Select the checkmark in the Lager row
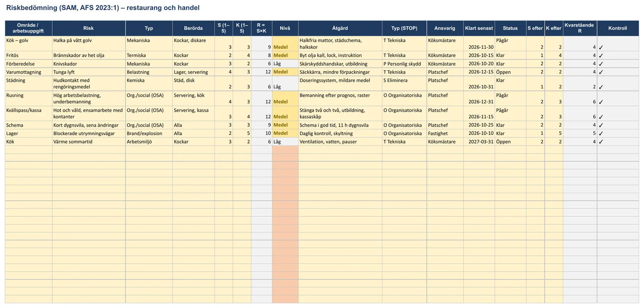The image size is (644, 308). pyautogui.click(x=601, y=133)
